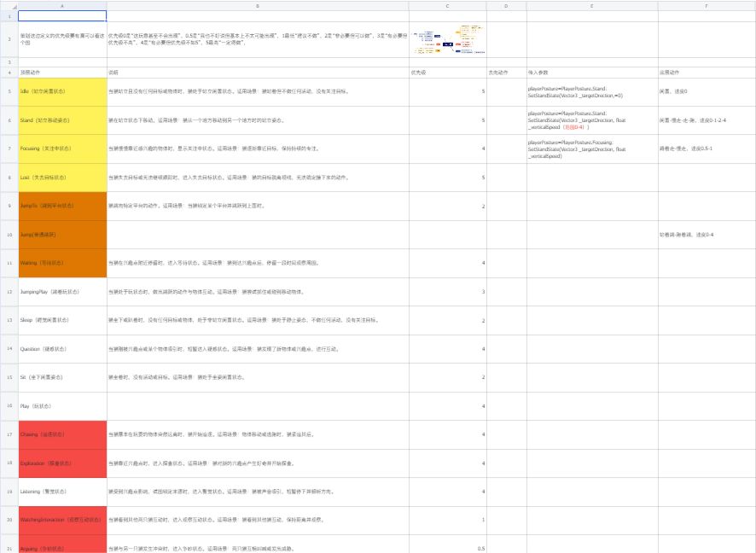Viewport: 756px width, 553px height.
Task: Select column C header
Action: 447,6
